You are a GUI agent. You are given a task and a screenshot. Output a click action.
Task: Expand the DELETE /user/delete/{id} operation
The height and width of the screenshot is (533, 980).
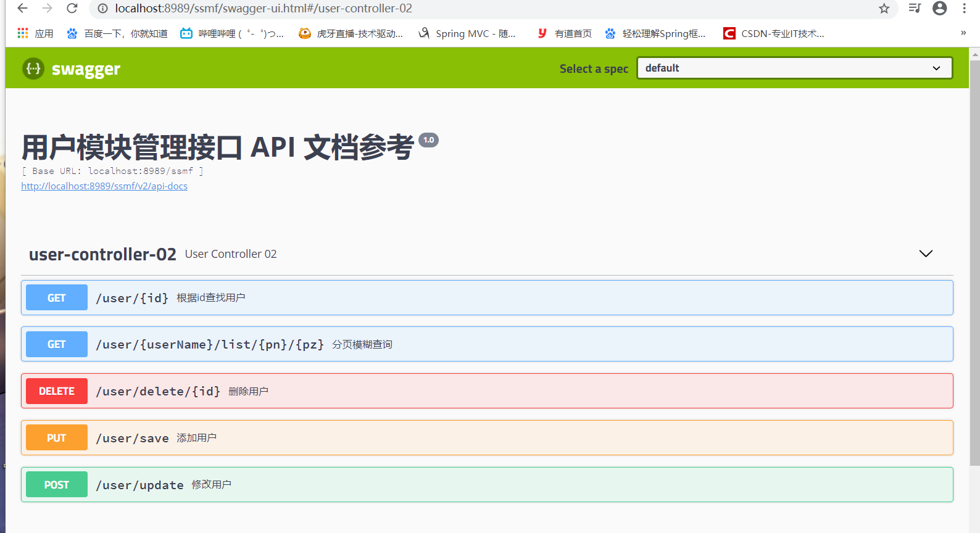(x=487, y=391)
